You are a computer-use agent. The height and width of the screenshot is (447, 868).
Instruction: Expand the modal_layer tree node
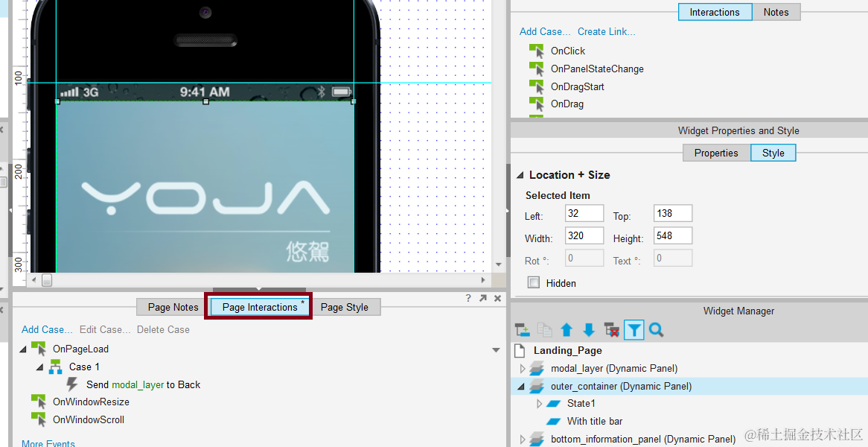(x=522, y=368)
